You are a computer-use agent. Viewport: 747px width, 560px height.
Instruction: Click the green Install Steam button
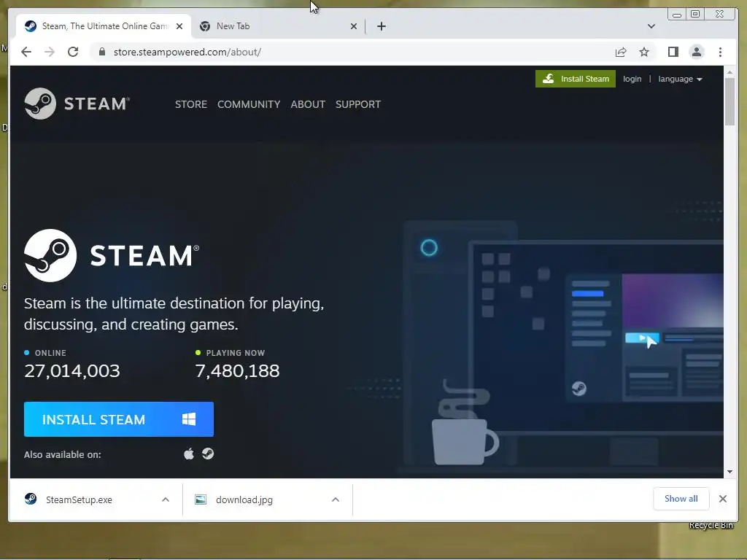[x=575, y=79]
